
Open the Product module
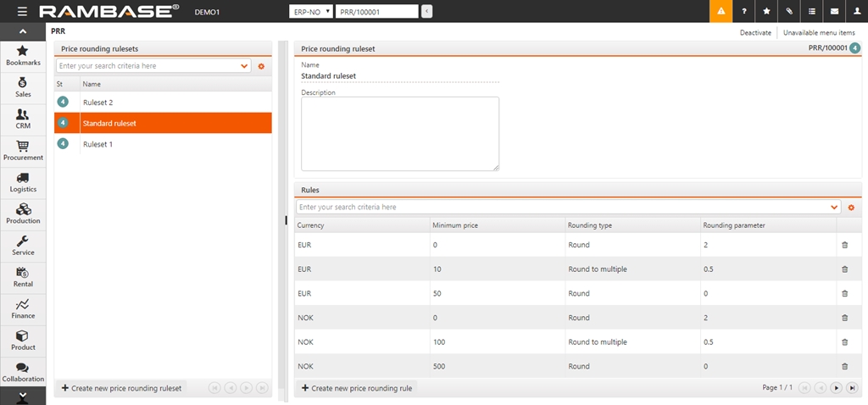(x=23, y=339)
